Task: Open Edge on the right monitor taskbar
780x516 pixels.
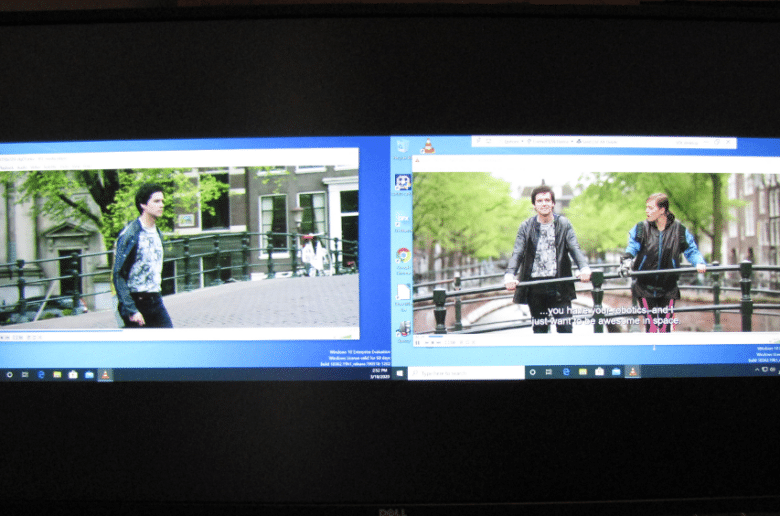Action: coord(566,372)
